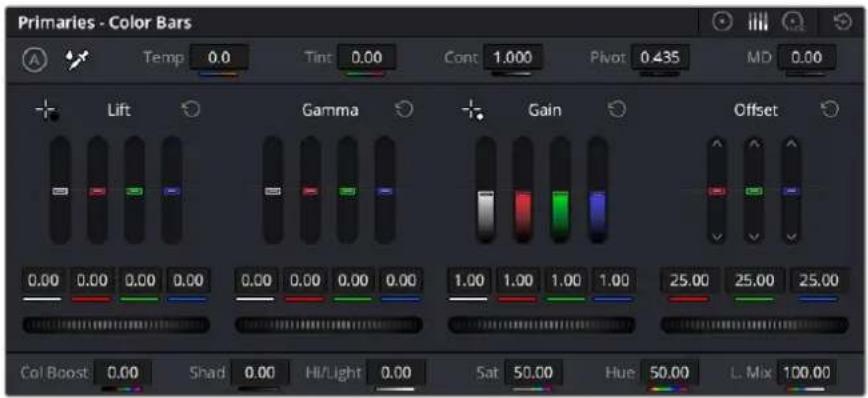Viewport: 868px width, 398px height.
Task: Click the Lift red bar handle
Action: coord(97,191)
